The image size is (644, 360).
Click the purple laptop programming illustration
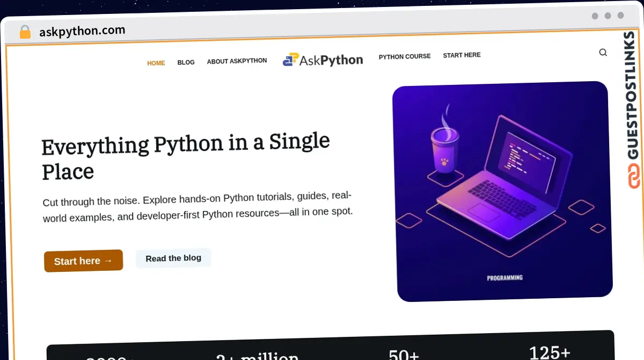point(503,191)
